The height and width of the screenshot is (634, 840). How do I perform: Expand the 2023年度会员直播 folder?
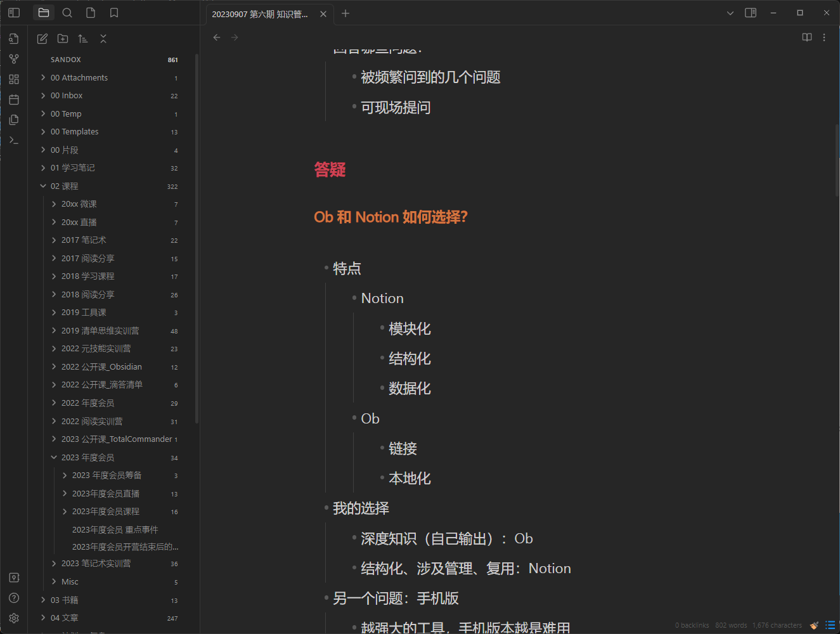(x=65, y=493)
